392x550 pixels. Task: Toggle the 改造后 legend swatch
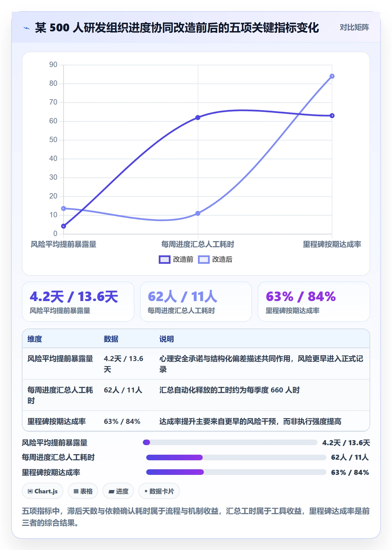coord(204,260)
